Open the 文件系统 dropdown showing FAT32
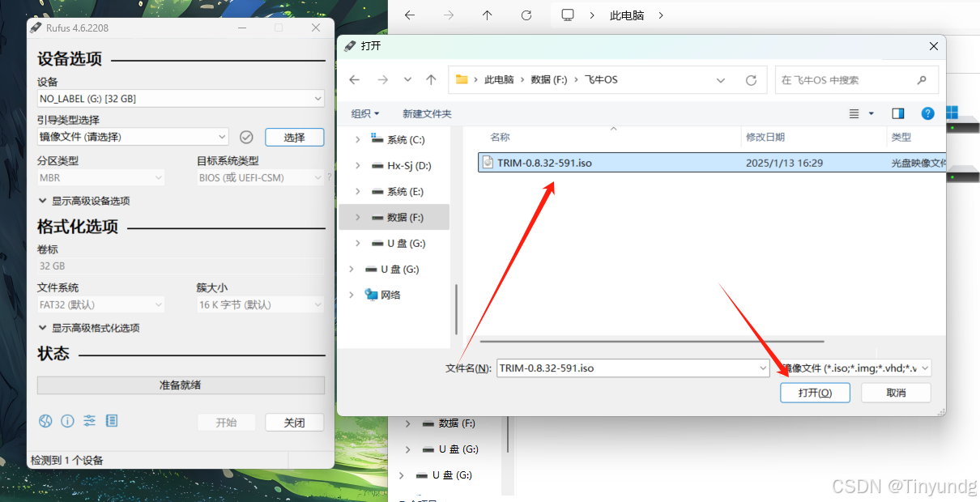The width and height of the screenshot is (980, 502). coord(100,304)
